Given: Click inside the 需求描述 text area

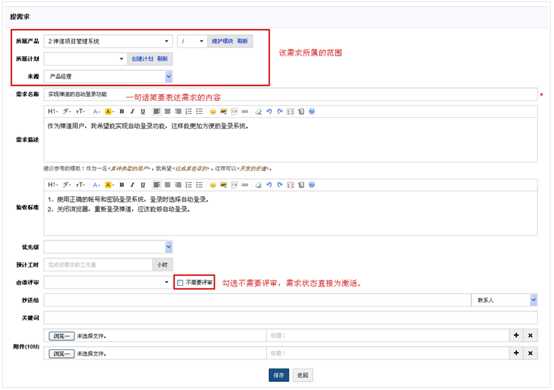Looking at the screenshot, I should click(x=290, y=140).
